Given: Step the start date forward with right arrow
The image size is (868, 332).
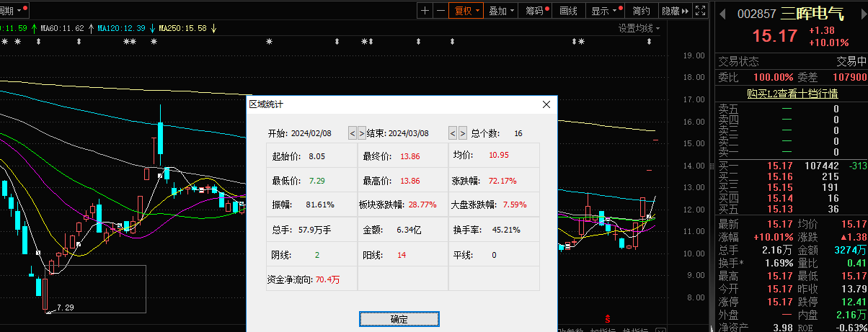Looking at the screenshot, I should [x=362, y=133].
